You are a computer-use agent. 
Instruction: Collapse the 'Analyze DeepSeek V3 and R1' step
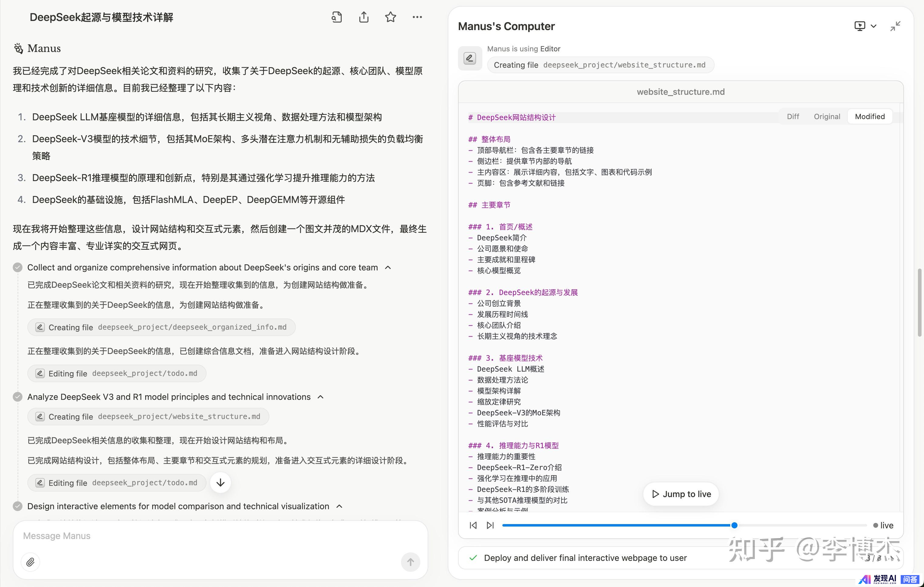coord(321,397)
